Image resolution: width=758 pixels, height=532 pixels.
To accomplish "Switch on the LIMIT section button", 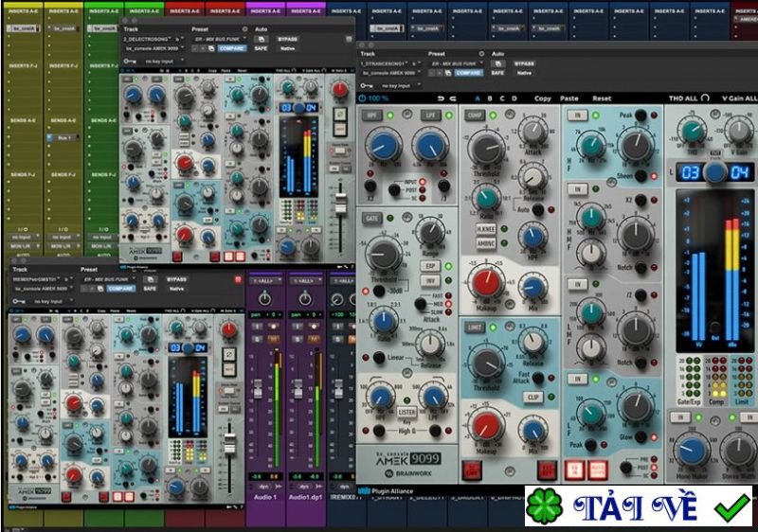I will click(475, 325).
